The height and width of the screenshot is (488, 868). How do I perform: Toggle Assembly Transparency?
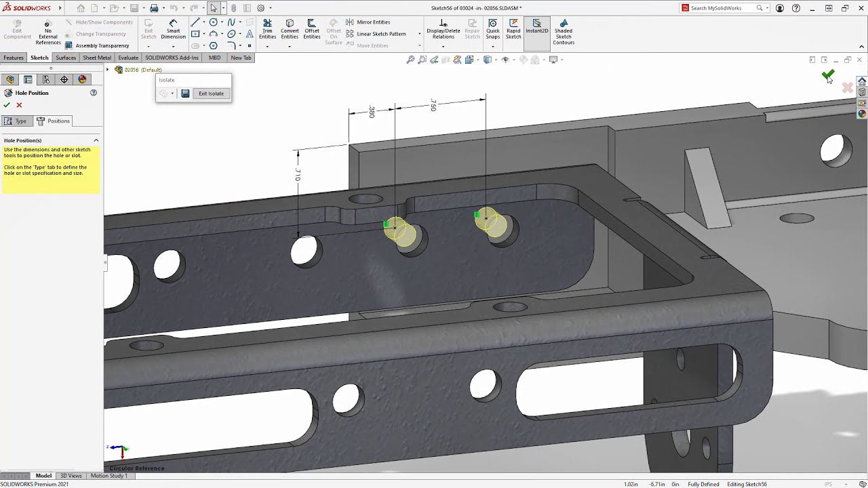pos(97,45)
